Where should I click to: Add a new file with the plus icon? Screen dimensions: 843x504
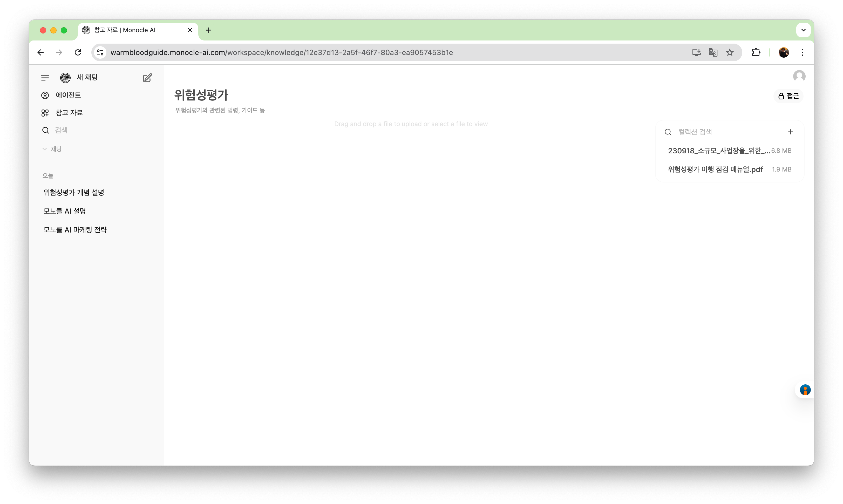click(x=790, y=132)
